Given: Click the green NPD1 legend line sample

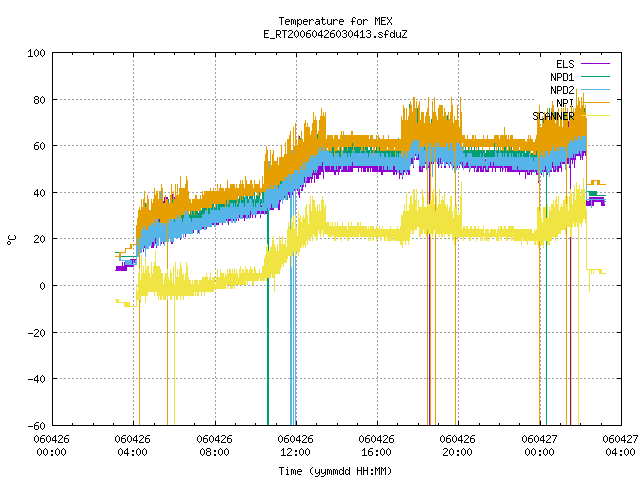Looking at the screenshot, I should pyautogui.click(x=595, y=76).
